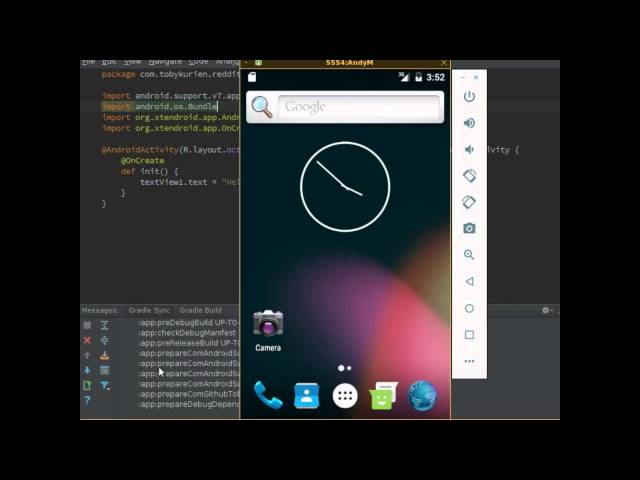Screen dimensions: 640x480
Task: Rotate emulator left using first rotate icon
Action: (x=469, y=176)
